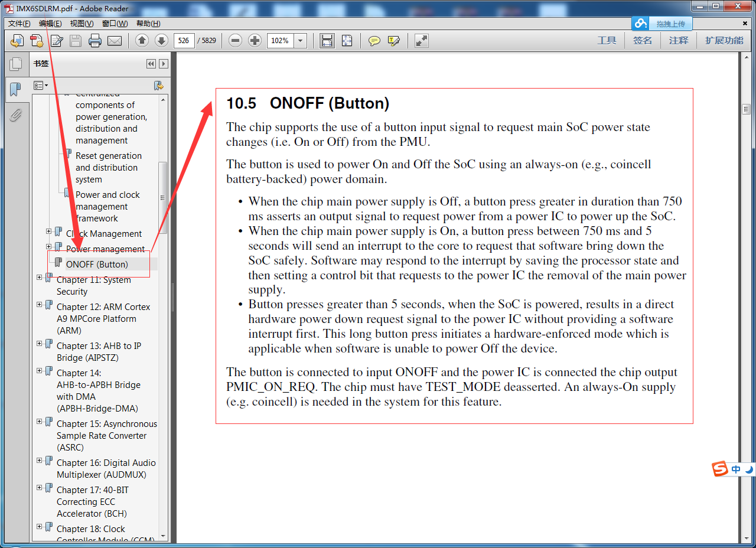The width and height of the screenshot is (756, 548).
Task: Click the Print icon in toolbar
Action: click(x=95, y=41)
